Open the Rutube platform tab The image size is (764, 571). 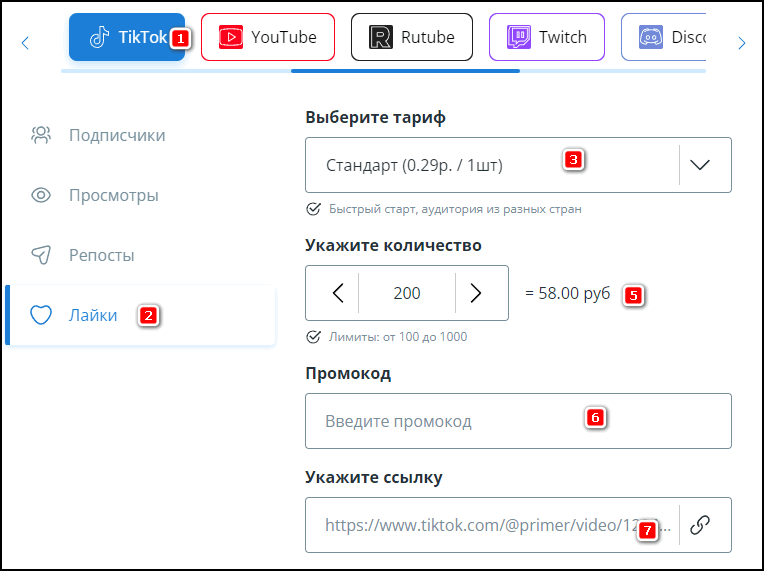[x=412, y=37]
